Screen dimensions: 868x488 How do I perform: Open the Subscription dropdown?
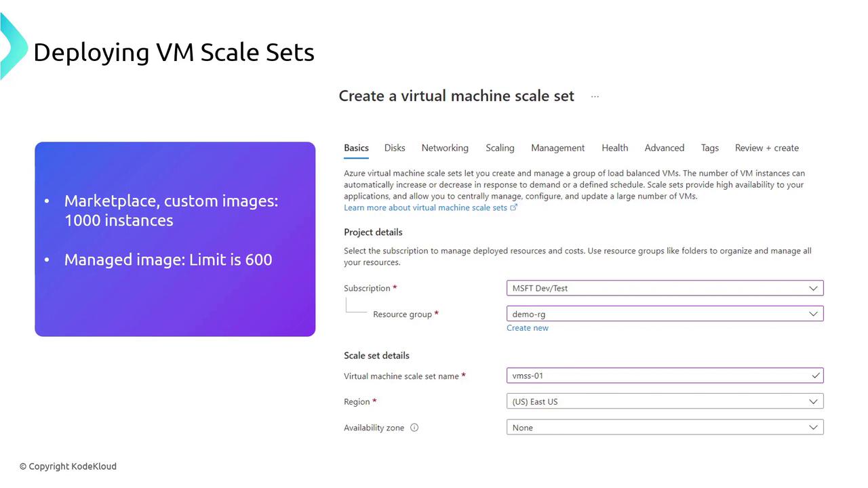665,288
